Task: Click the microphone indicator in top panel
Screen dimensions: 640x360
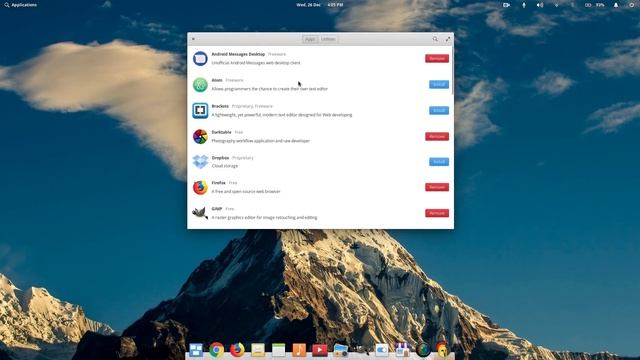Action: (x=524, y=5)
